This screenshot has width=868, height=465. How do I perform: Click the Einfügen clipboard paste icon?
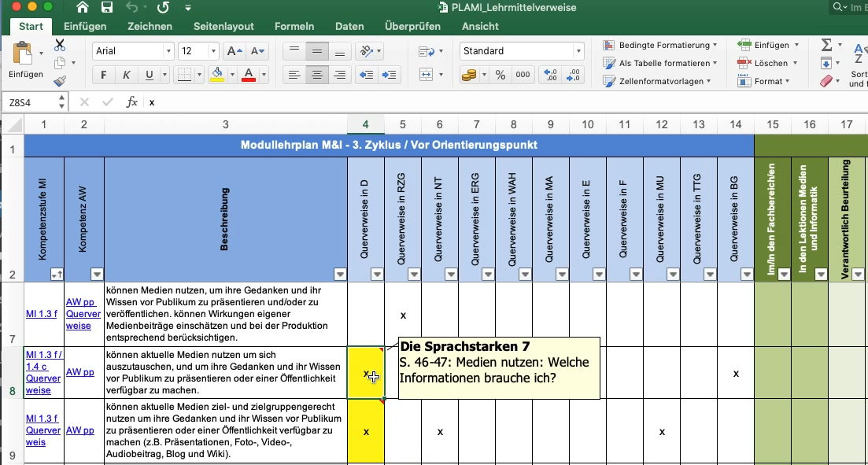tap(22, 54)
